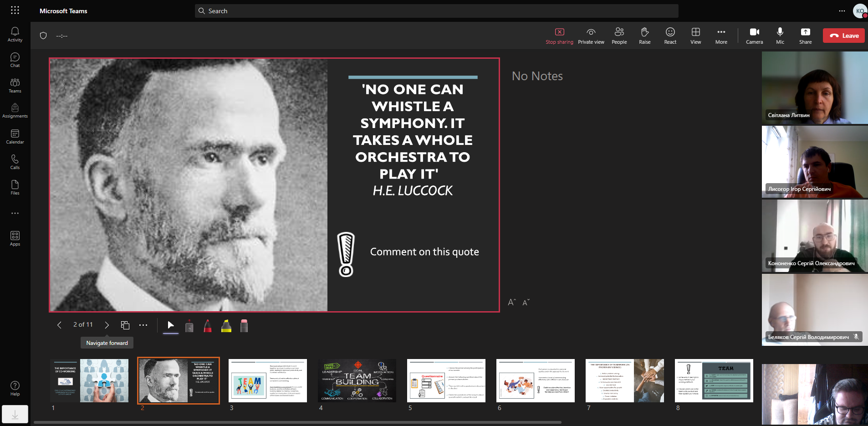The image size is (868, 426).
Task: Mute or unmute the Mic
Action: [780, 36]
